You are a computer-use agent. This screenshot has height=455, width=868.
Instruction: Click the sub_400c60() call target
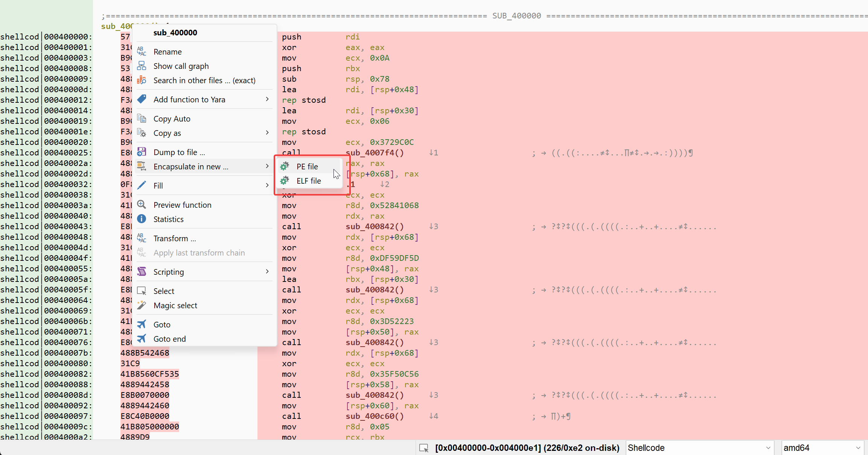tap(375, 416)
